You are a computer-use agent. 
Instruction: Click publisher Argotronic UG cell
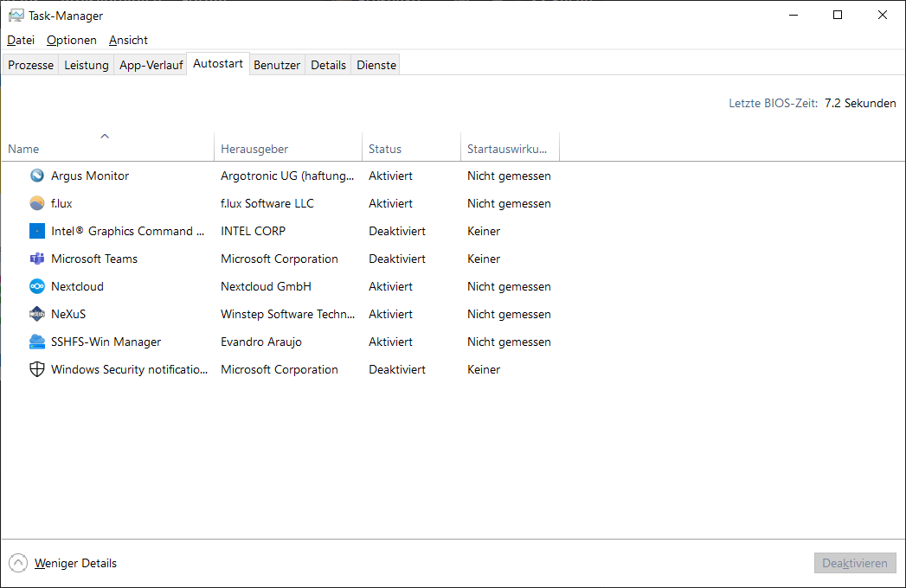point(287,176)
